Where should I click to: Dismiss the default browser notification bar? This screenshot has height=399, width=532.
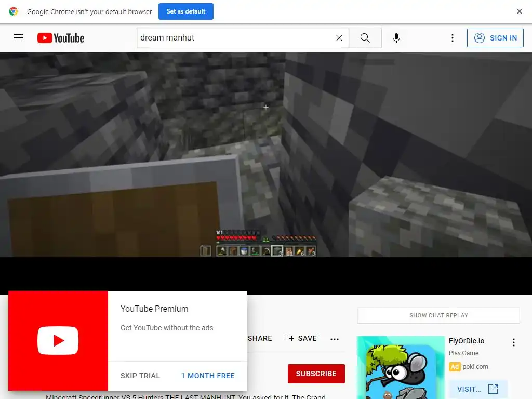pos(519,11)
